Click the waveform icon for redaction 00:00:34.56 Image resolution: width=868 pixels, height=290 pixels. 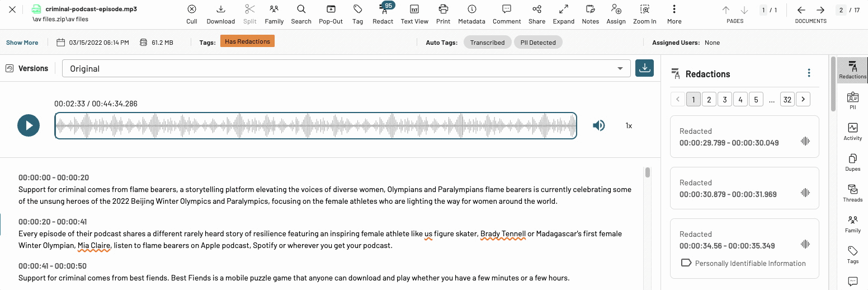(x=805, y=244)
